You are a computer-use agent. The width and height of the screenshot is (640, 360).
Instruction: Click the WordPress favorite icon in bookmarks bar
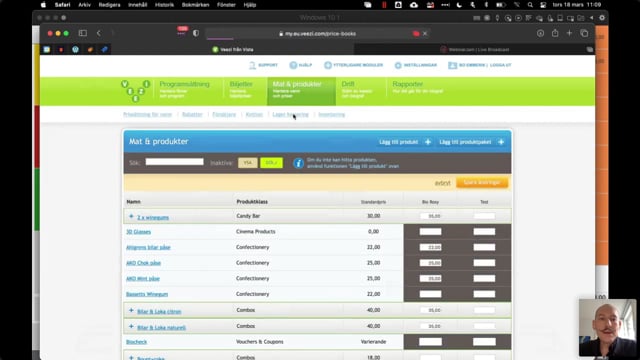76,49
